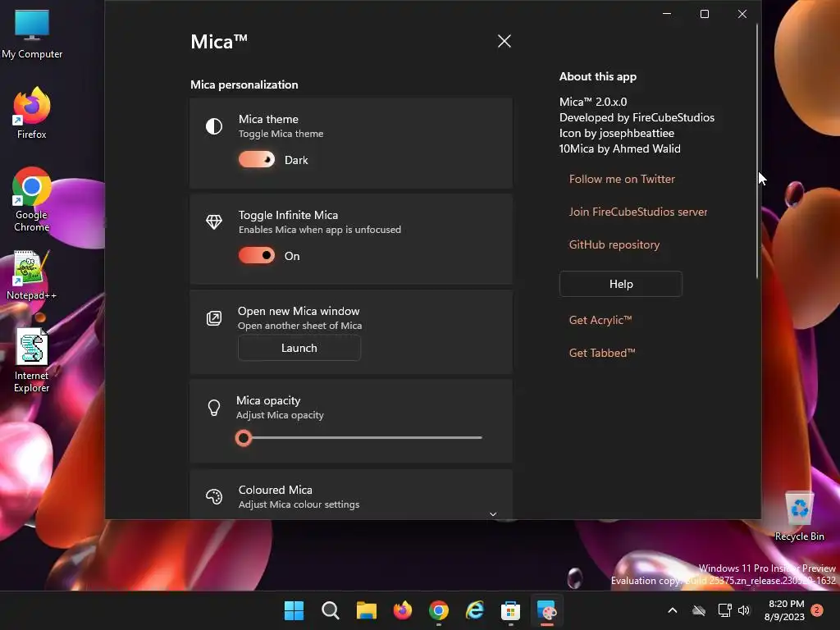This screenshot has width=840, height=630.
Task: Open the GitHub repository link
Action: [614, 244]
